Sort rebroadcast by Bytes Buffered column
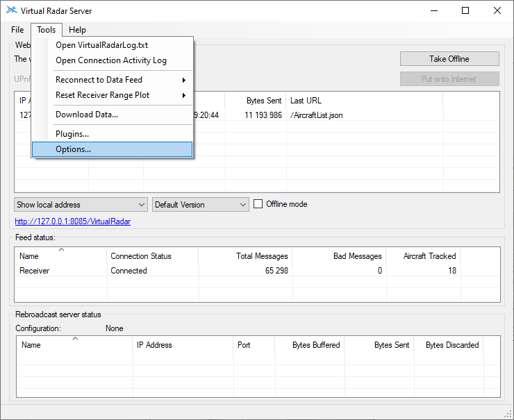Viewport: 514px width, 420px height. [310, 345]
